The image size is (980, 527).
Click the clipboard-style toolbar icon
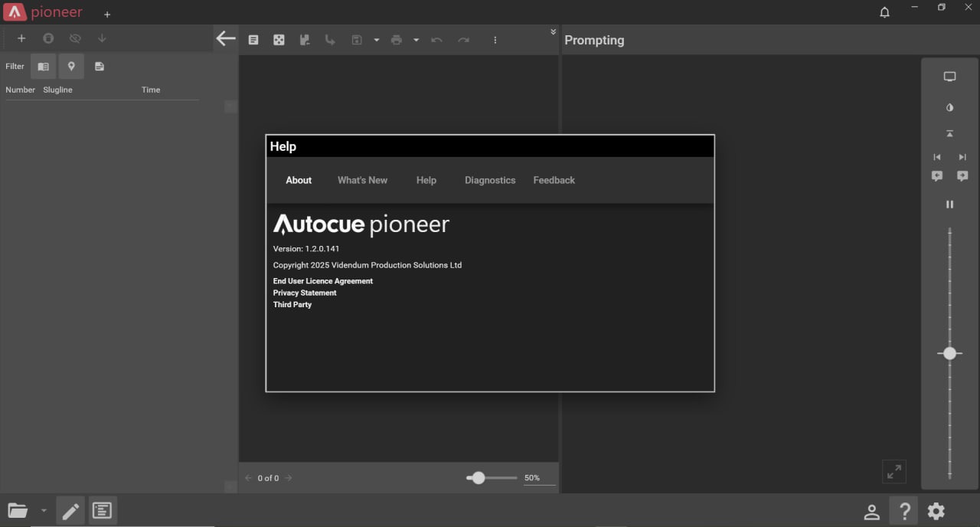point(305,40)
